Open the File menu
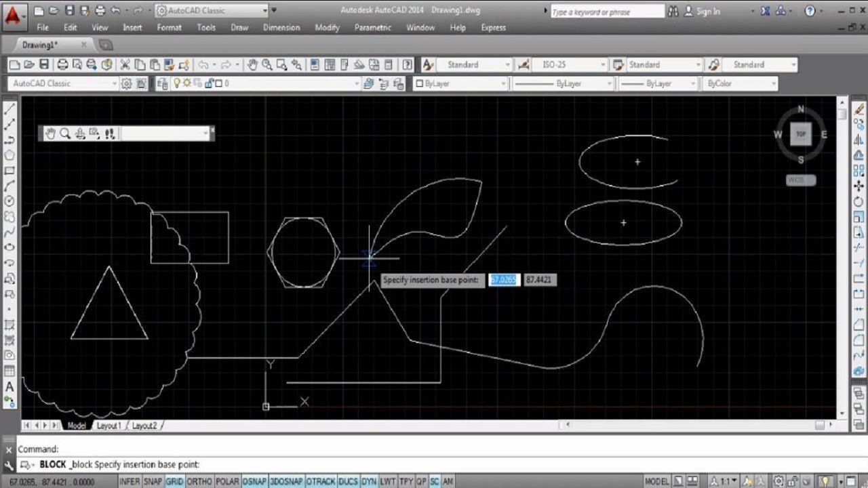 point(43,28)
